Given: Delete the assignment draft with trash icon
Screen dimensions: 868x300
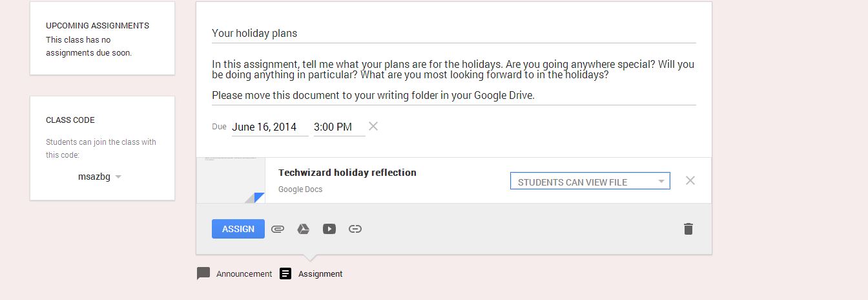Looking at the screenshot, I should 688,229.
